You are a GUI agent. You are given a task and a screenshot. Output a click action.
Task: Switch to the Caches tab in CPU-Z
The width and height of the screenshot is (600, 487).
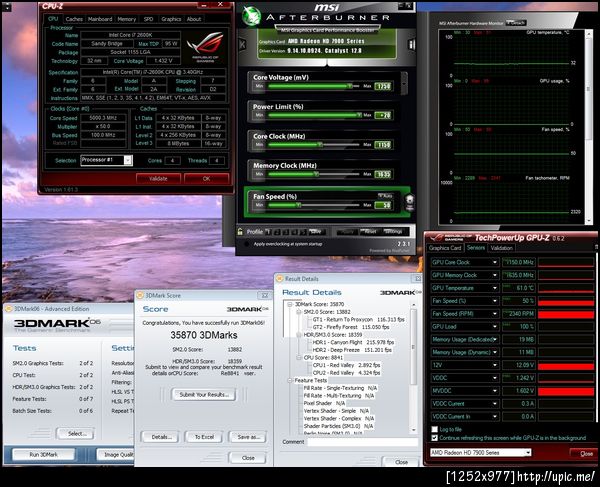pyautogui.click(x=74, y=19)
